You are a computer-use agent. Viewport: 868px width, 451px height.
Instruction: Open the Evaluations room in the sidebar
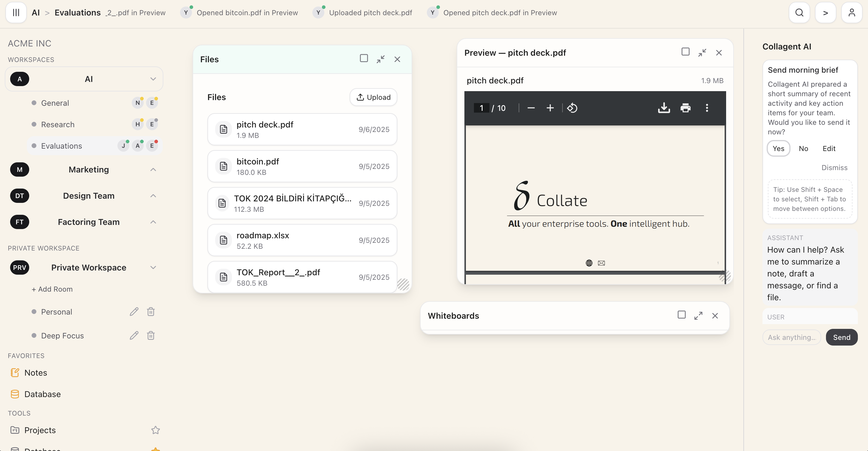coord(62,146)
